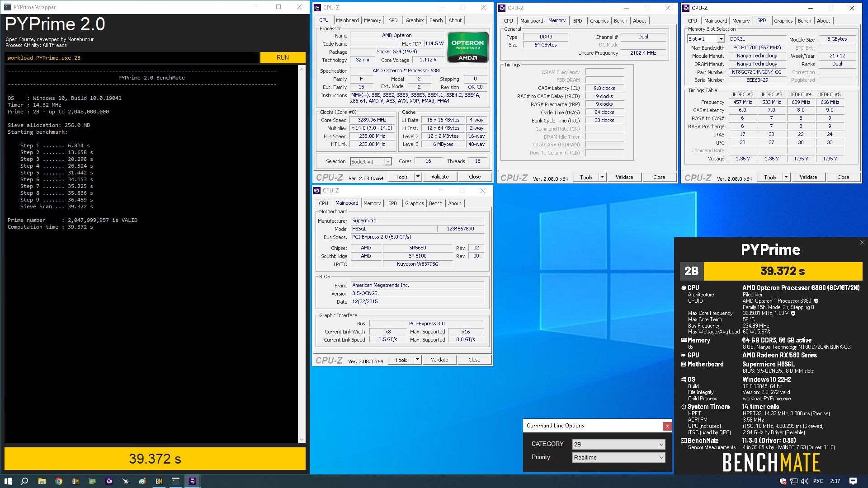
Task: Expand the Slot #1 memory slot dropdown
Action: click(721, 39)
